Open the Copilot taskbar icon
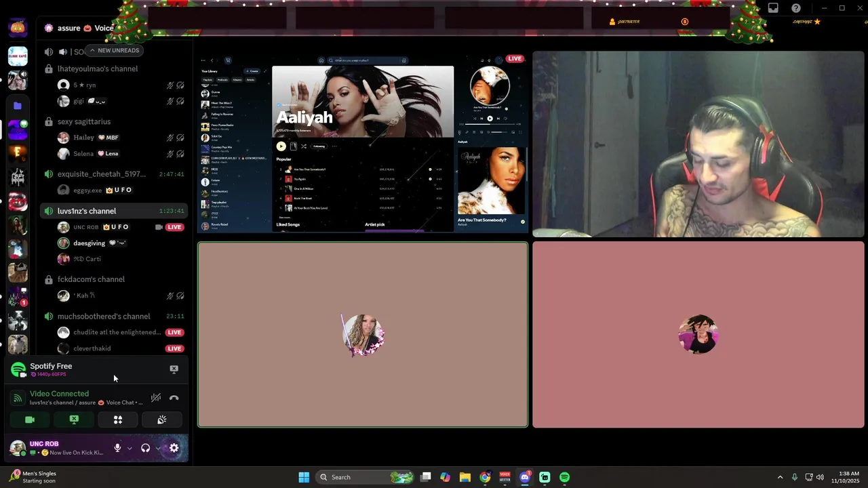868x488 pixels. [445, 477]
